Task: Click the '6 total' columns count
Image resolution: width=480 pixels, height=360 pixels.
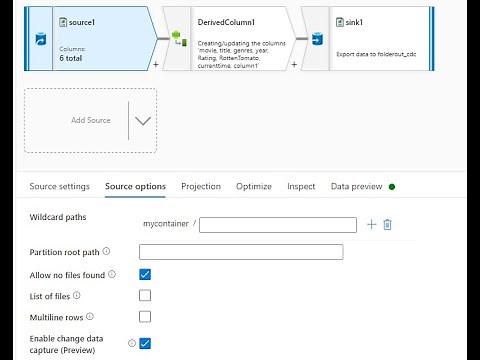Action: (x=71, y=58)
